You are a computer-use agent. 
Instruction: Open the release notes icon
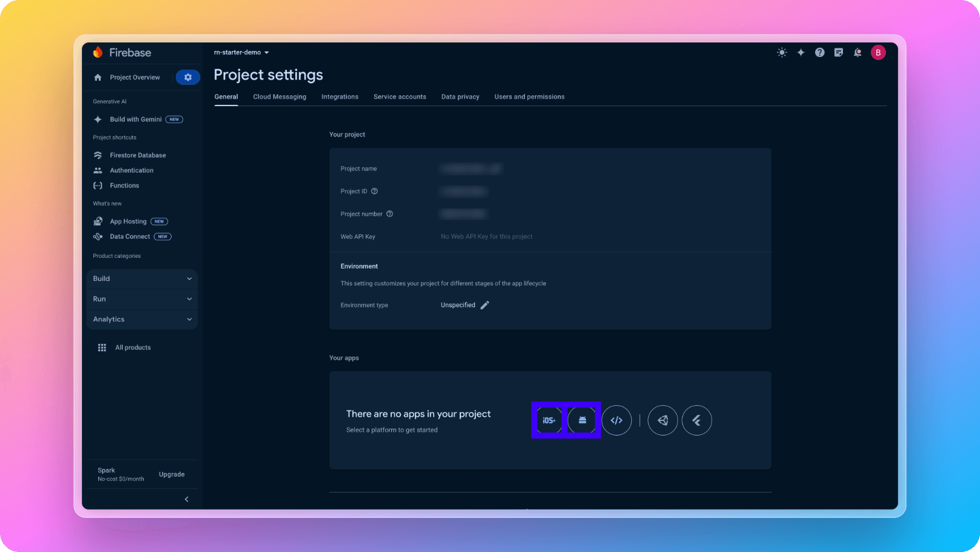point(839,53)
